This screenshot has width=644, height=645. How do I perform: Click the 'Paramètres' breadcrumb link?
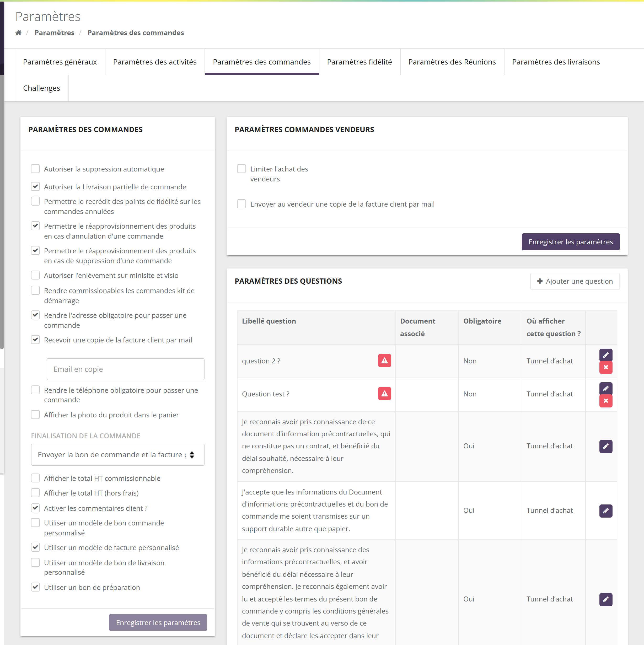tap(55, 33)
